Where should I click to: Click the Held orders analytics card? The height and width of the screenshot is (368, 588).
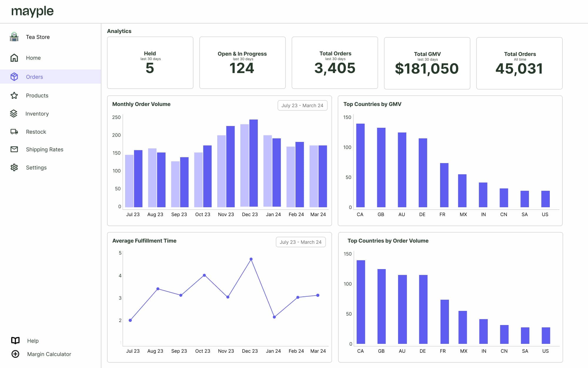pos(150,62)
